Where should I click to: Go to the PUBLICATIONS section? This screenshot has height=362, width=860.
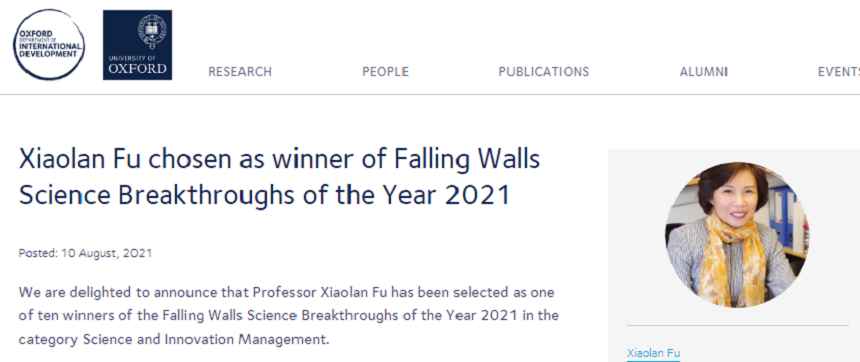click(544, 72)
